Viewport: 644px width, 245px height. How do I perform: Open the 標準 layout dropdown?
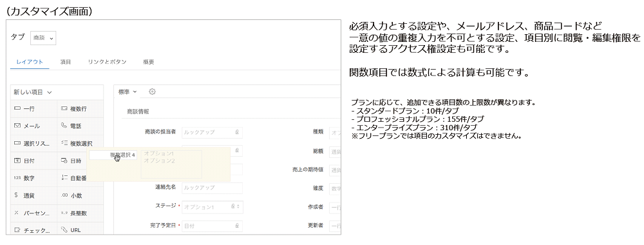tap(128, 92)
